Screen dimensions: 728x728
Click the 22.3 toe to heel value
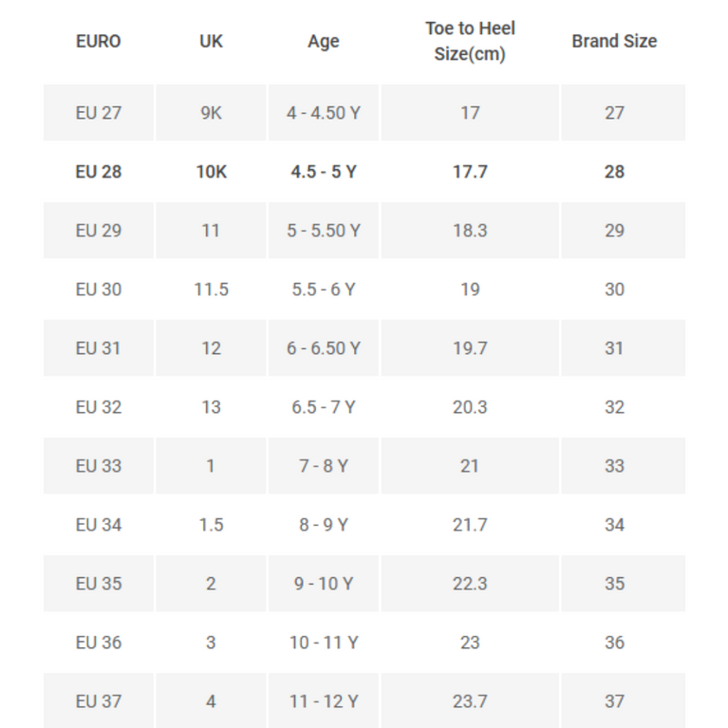470,584
